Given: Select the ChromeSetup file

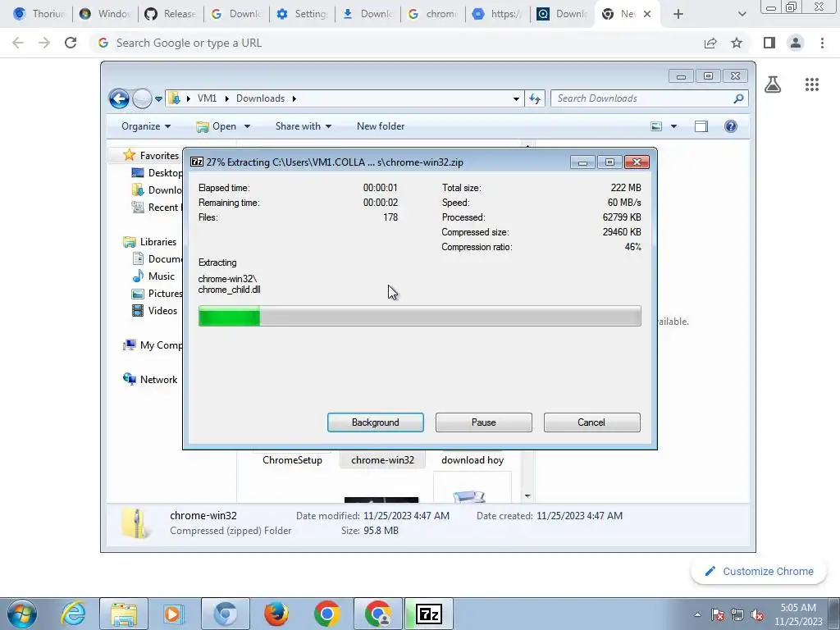Looking at the screenshot, I should point(292,459).
